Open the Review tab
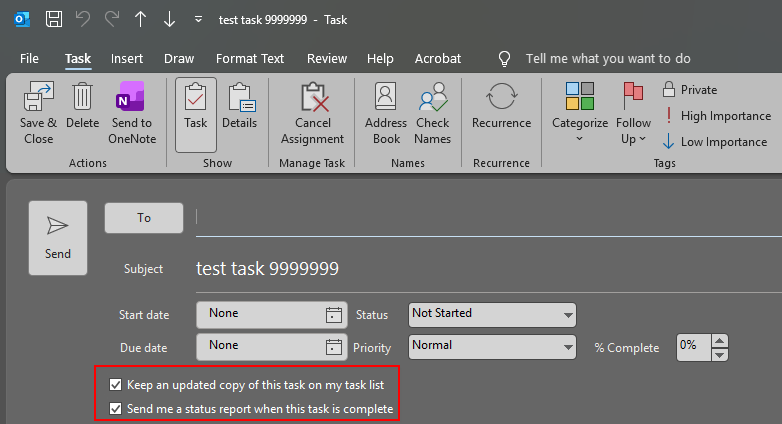Viewport: 782px width, 424px height. 327,58
